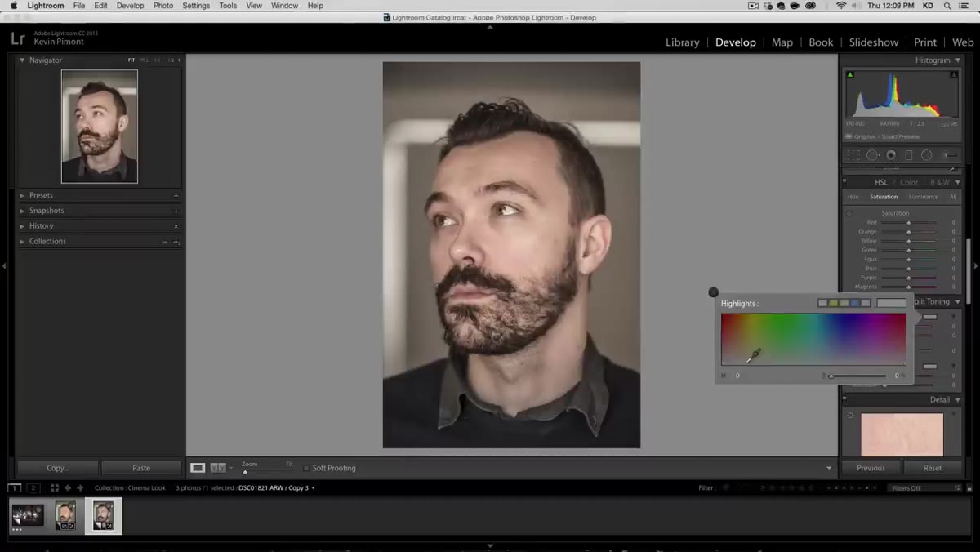
Task: Clear History with the X icon
Action: (x=176, y=226)
